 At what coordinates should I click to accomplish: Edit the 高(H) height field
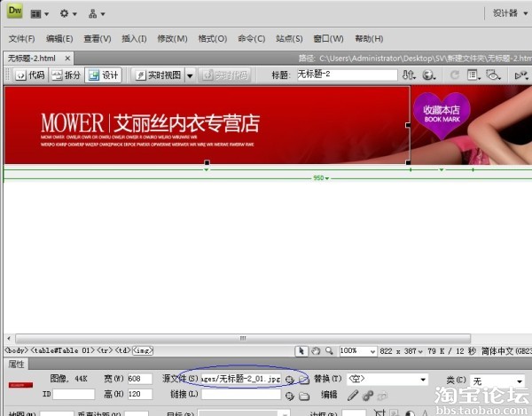coord(140,394)
